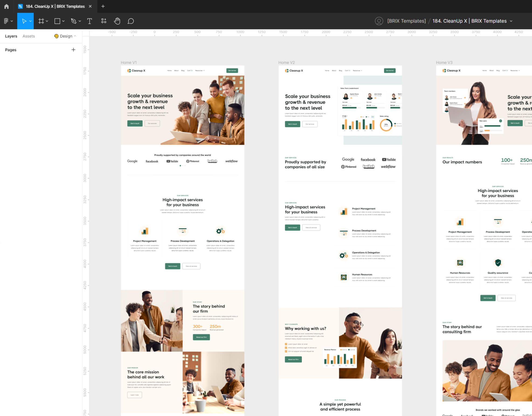Viewport: 532px width, 416px height.
Task: Select the Frame tool
Action: pyautogui.click(x=41, y=21)
